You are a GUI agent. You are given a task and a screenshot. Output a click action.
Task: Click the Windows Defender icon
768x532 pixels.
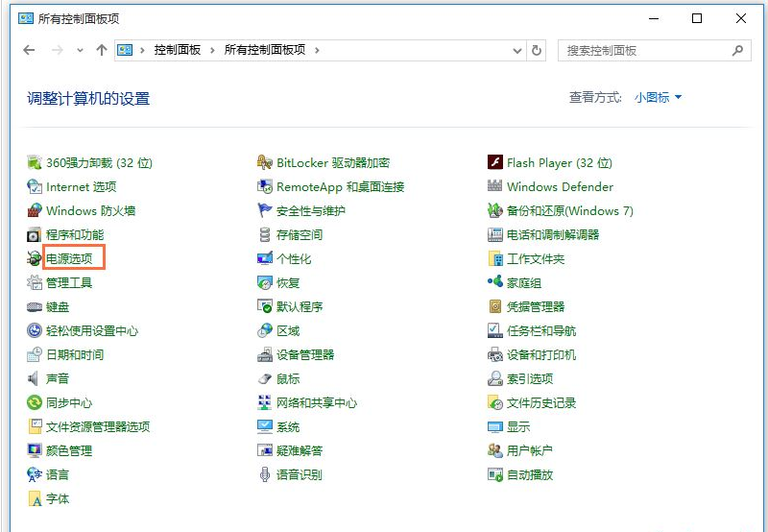click(495, 187)
